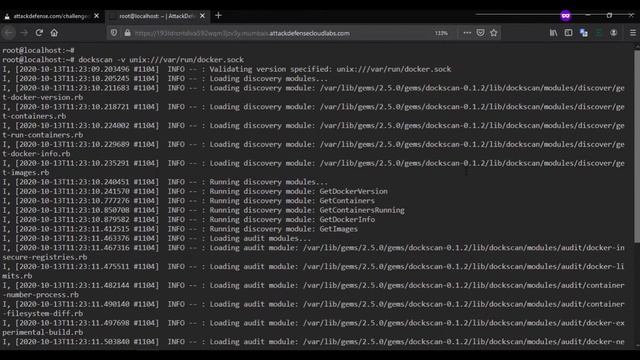
Task: Click 'perimental-build.rb' wrapped line
Action: [42, 332]
